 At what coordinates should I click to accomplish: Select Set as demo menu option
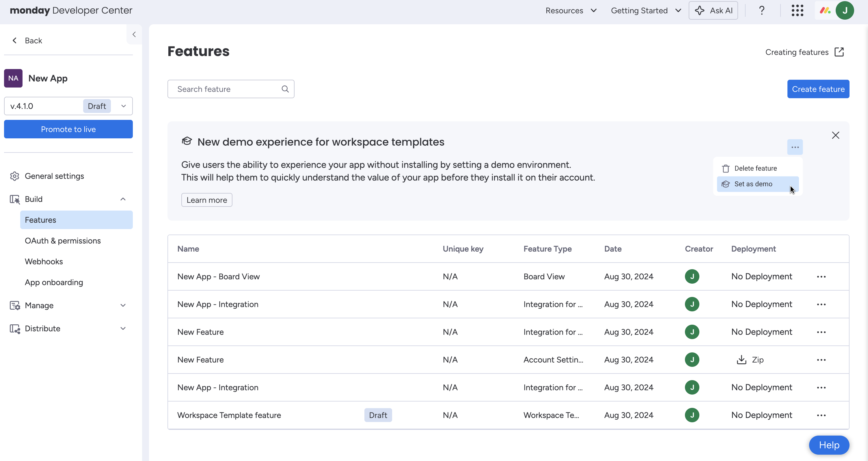[x=757, y=184]
